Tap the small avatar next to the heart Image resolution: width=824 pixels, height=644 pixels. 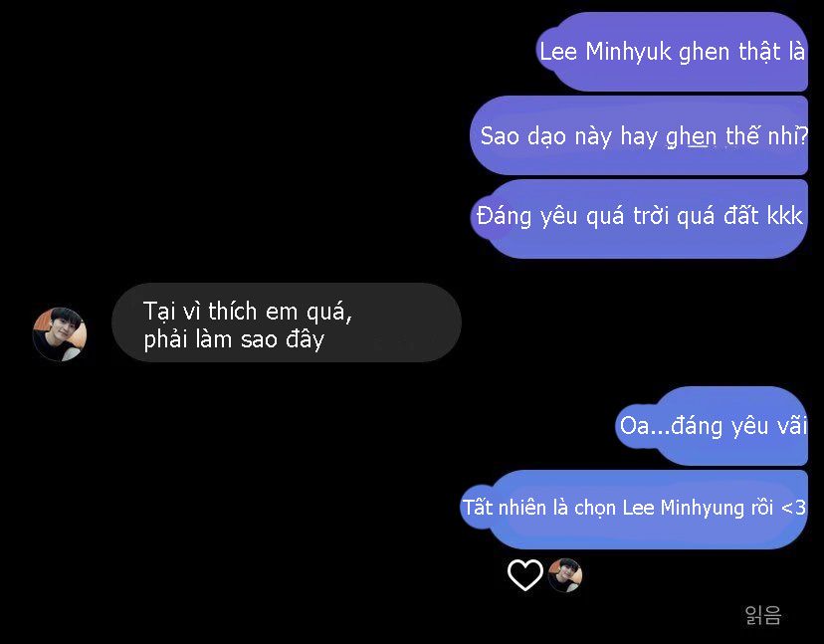(x=565, y=575)
